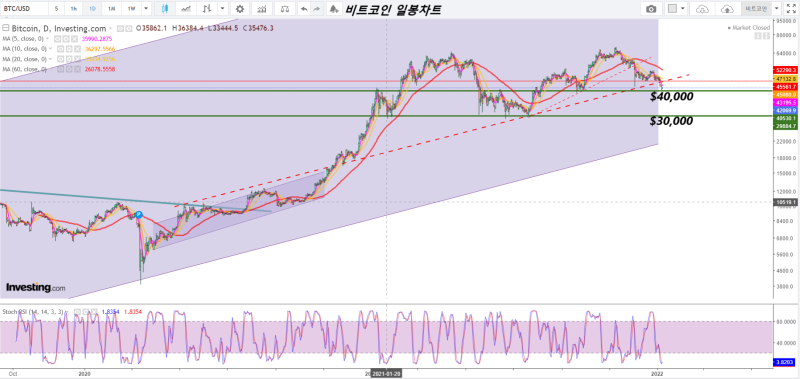Click the compare symbols scale icon
The image size is (800, 379).
coord(285,9)
